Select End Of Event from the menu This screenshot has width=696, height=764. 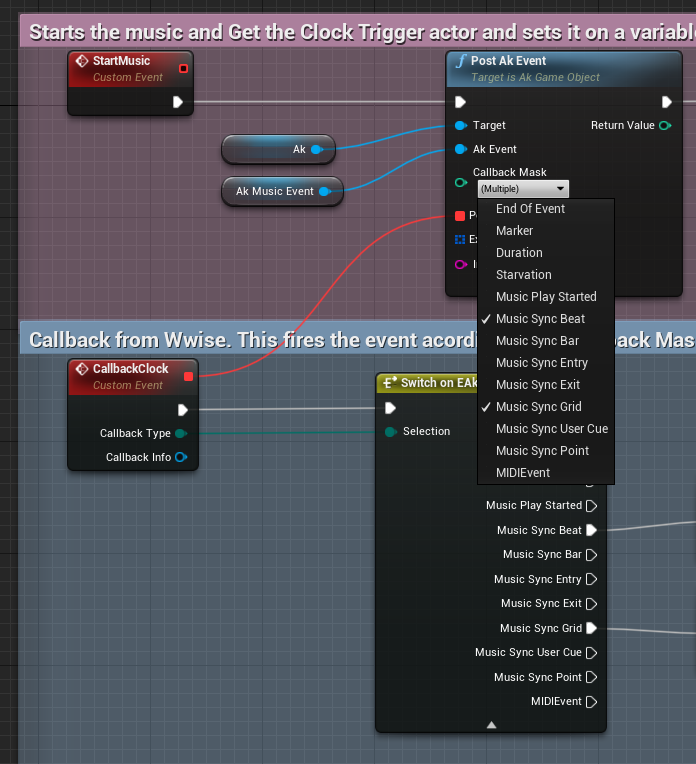(x=530, y=209)
